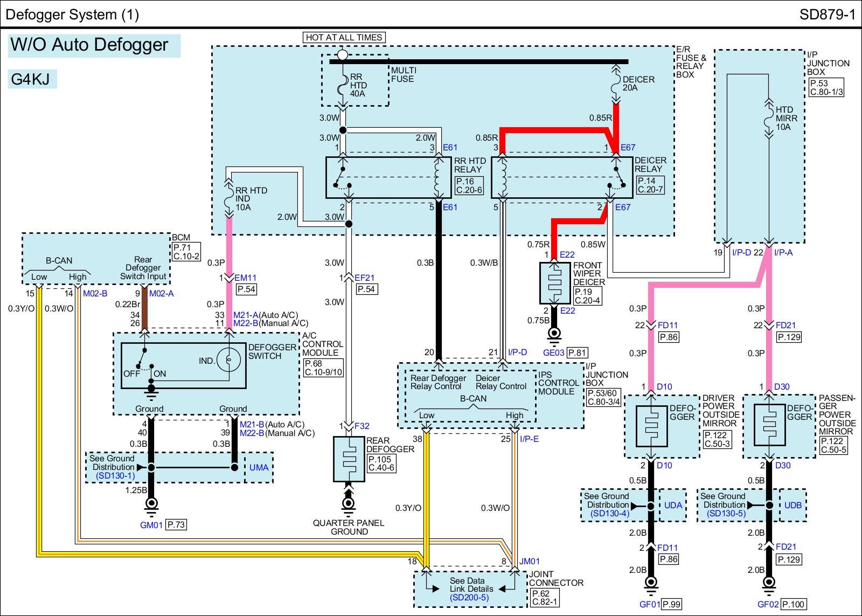Select the GE03 ground symbol

click(554, 335)
